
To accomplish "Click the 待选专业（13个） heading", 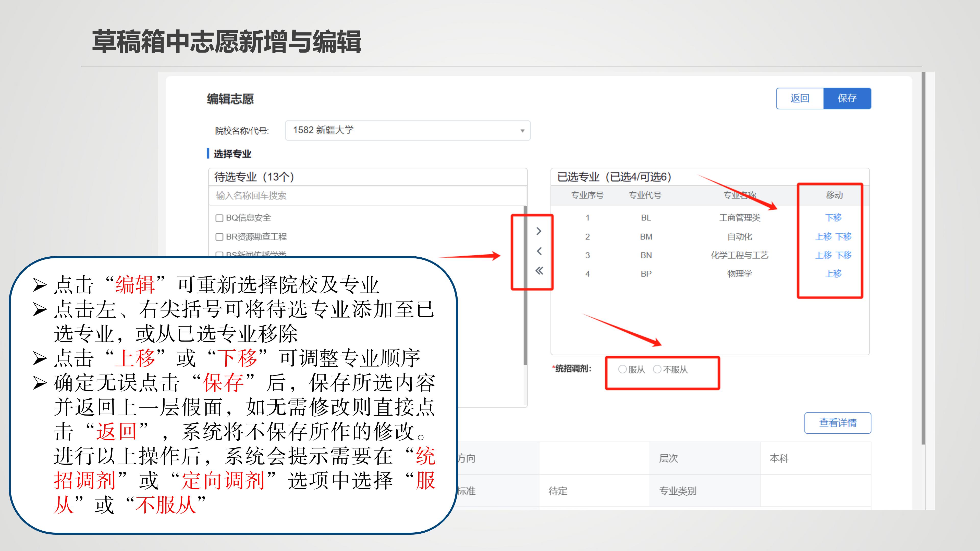I will 254,177.
